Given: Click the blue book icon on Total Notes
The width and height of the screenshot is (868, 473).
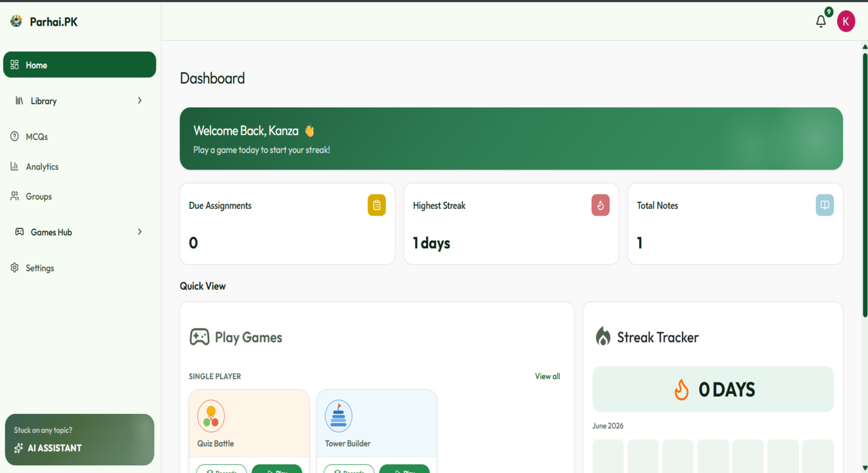Looking at the screenshot, I should point(825,205).
